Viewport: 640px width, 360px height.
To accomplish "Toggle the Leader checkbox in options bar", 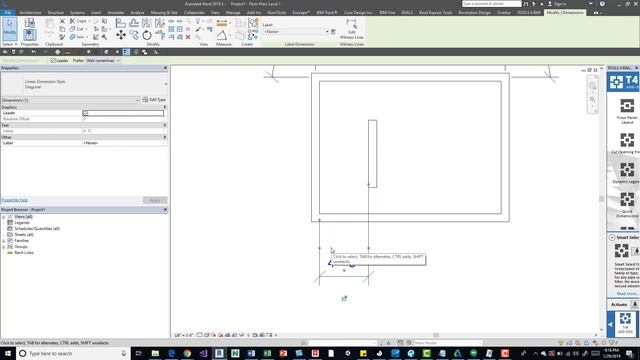I will (x=53, y=60).
